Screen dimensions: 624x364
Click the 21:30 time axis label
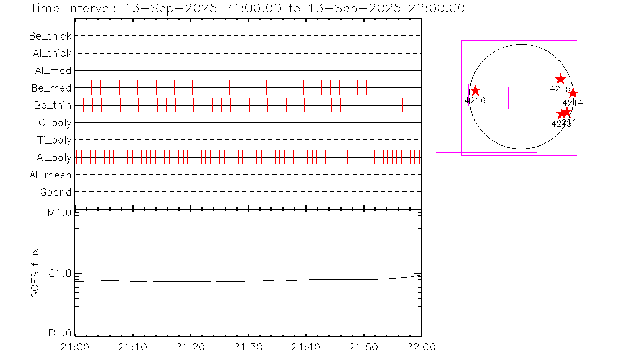click(249, 347)
